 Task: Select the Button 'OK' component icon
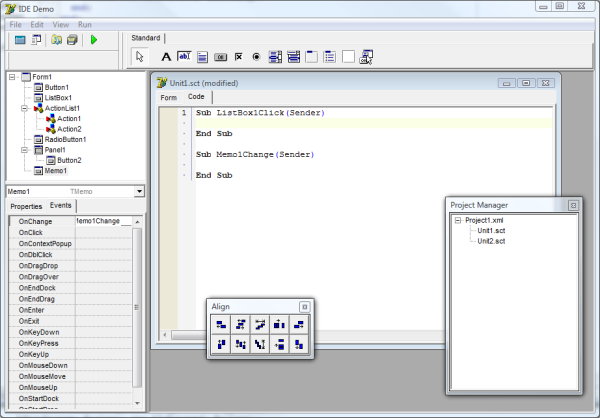click(x=220, y=57)
